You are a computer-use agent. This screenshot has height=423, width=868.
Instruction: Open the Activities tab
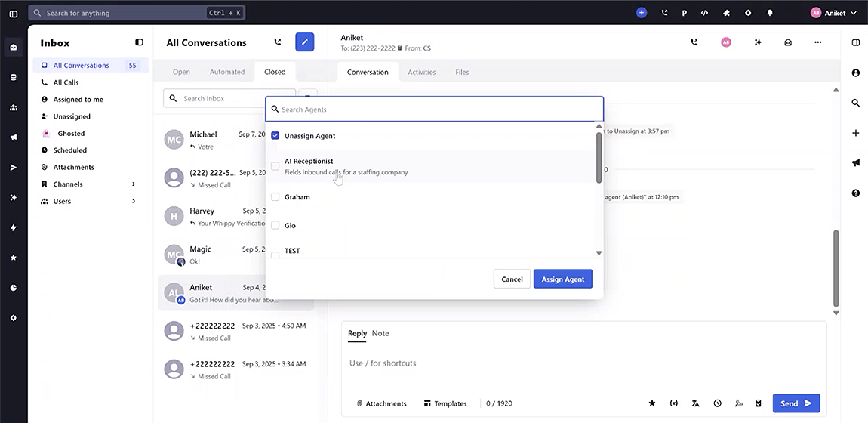coord(422,72)
